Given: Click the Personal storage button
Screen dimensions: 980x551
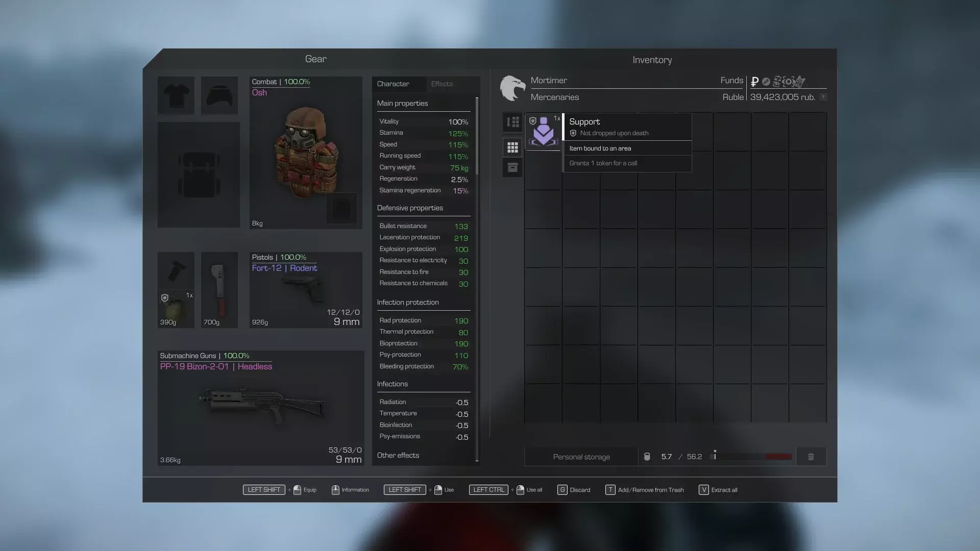Looking at the screenshot, I should 581,457.
